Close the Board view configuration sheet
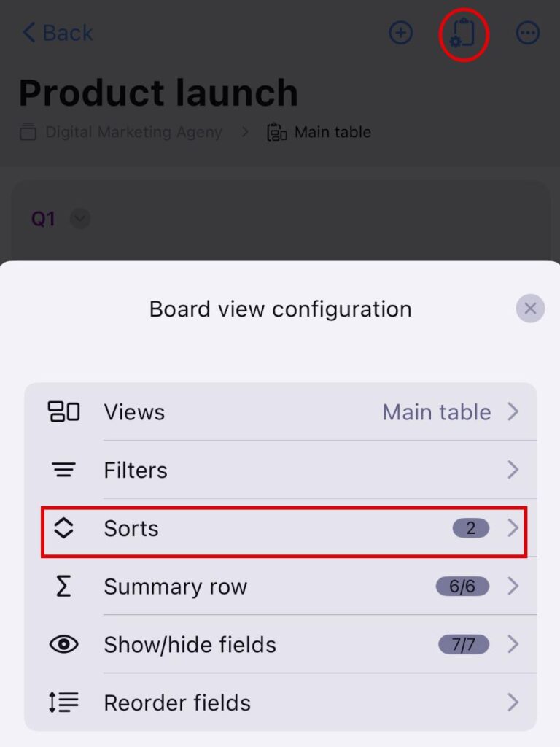The width and height of the screenshot is (560, 747). 530,309
